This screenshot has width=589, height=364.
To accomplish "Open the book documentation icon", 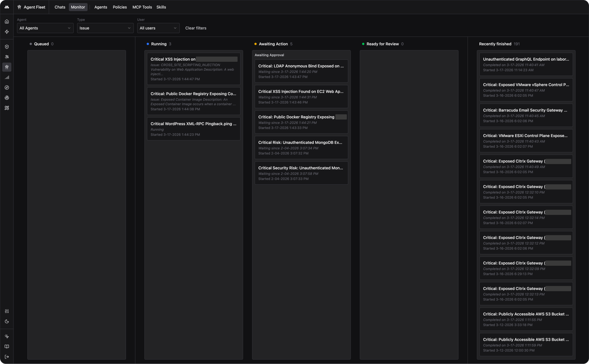I will (x=7, y=346).
